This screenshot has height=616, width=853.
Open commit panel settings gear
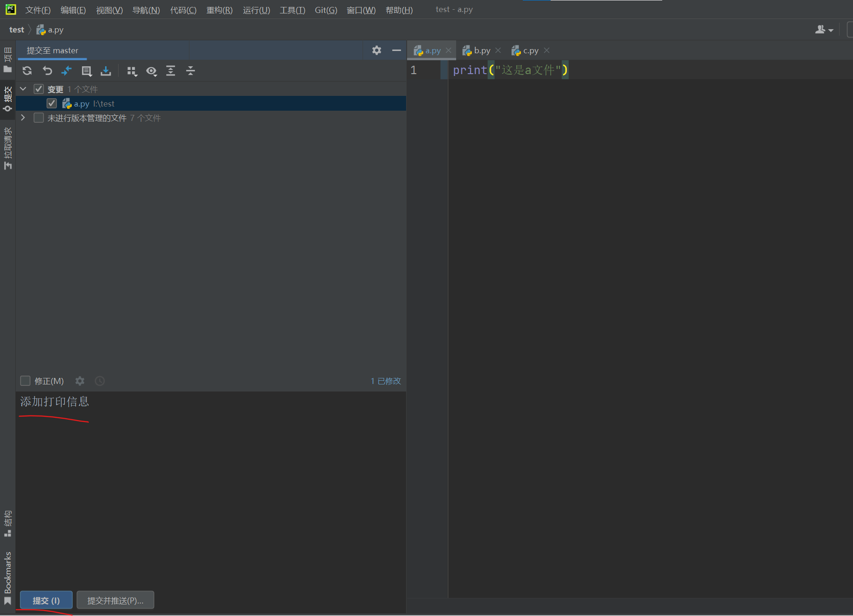coord(376,50)
